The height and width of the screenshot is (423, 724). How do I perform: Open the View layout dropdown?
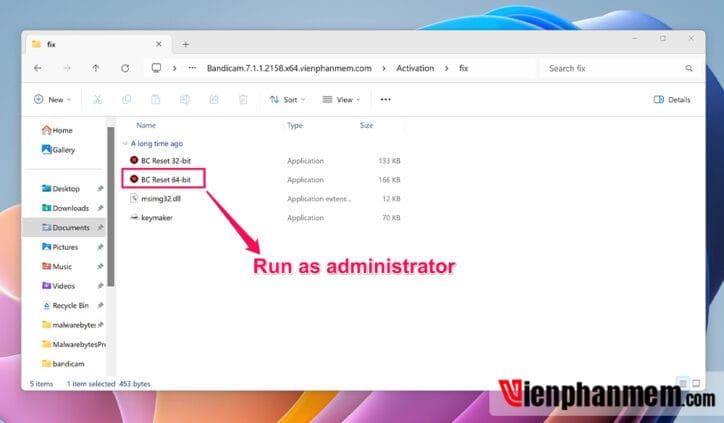pos(341,99)
